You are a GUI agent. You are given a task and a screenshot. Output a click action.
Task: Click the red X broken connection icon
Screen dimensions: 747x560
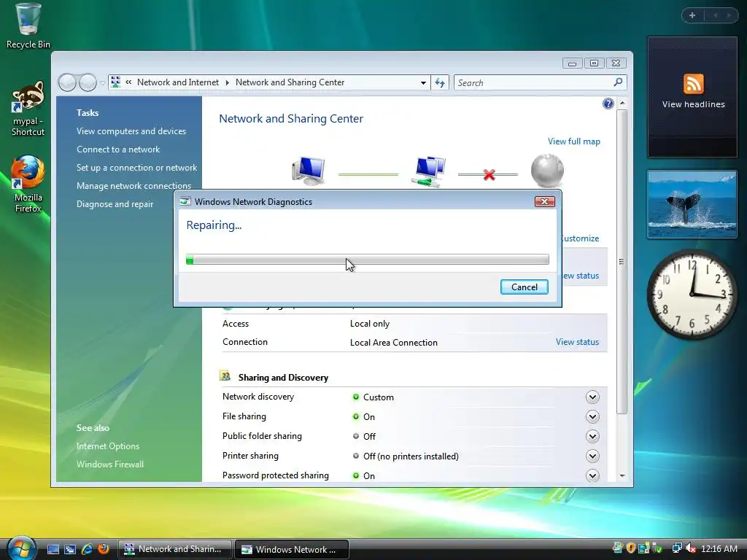(489, 175)
